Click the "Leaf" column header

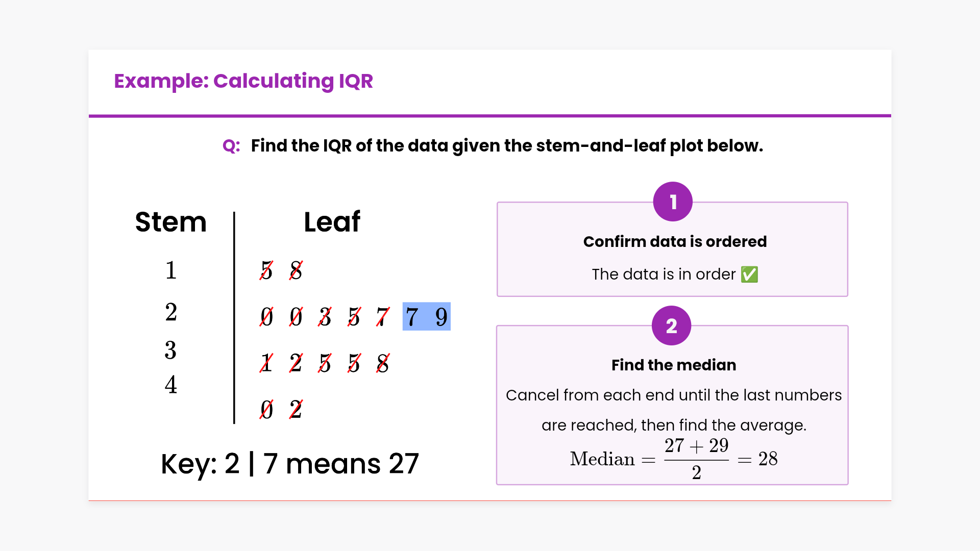[332, 222]
